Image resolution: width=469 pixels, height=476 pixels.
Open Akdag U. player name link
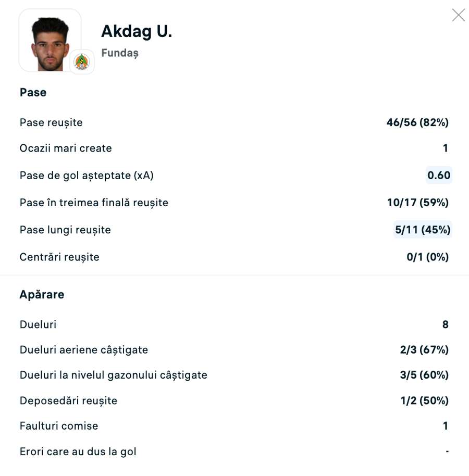pos(137,31)
